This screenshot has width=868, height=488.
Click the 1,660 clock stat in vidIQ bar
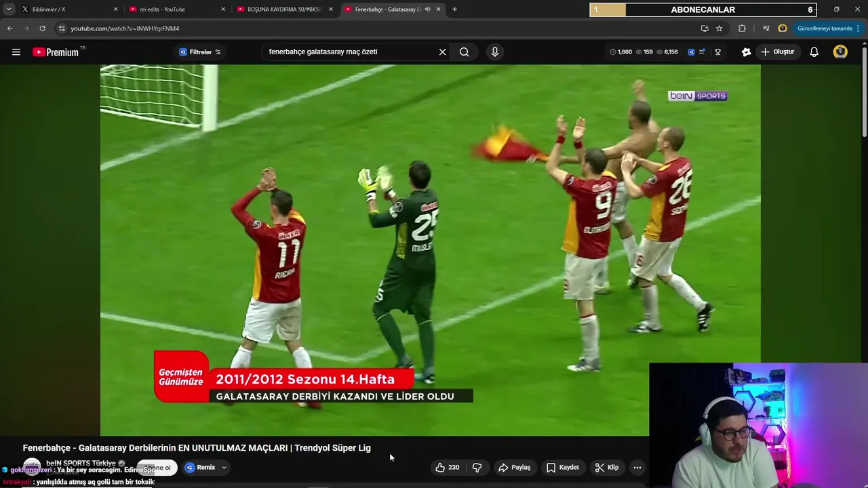(x=621, y=52)
